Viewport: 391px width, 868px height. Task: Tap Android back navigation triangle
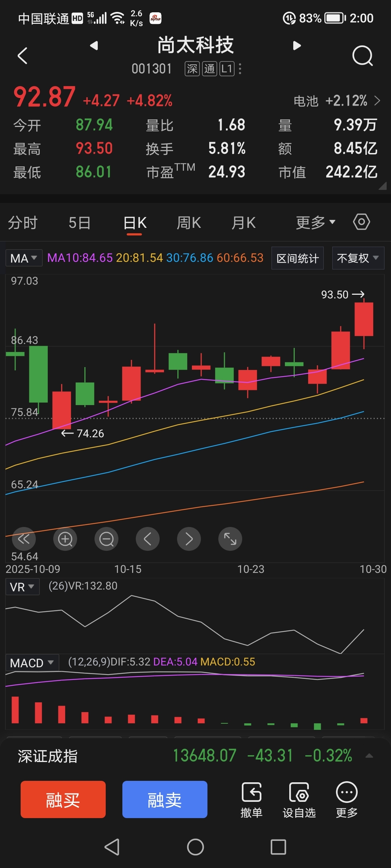pyautogui.click(x=112, y=847)
